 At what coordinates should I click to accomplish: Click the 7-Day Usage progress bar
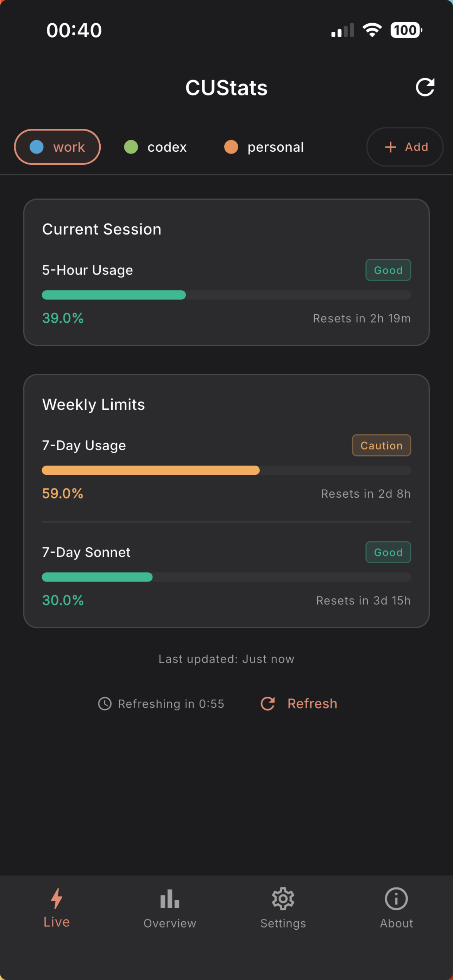[x=226, y=470]
